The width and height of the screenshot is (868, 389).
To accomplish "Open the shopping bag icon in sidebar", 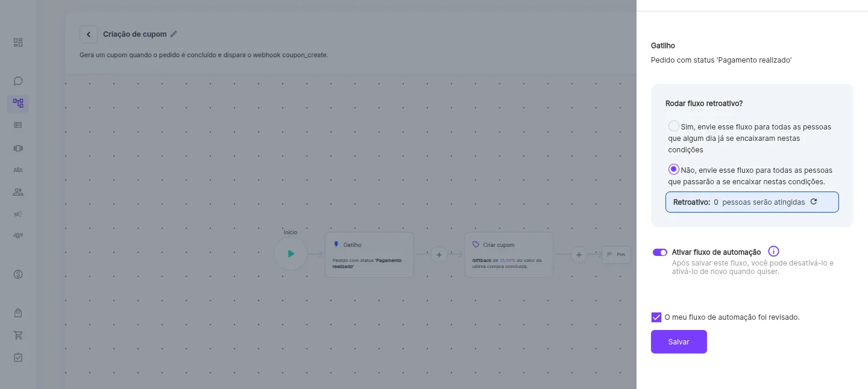I will pos(18,313).
